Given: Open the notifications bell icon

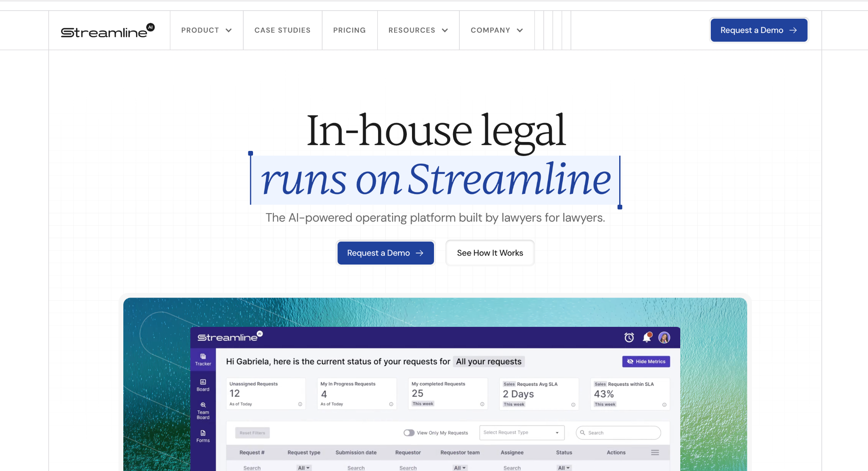Looking at the screenshot, I should [x=647, y=337].
